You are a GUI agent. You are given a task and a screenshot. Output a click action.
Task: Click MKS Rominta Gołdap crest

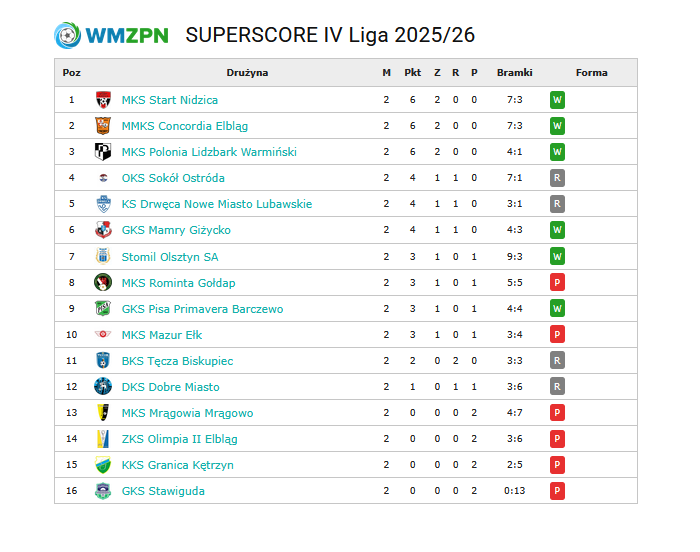(103, 283)
